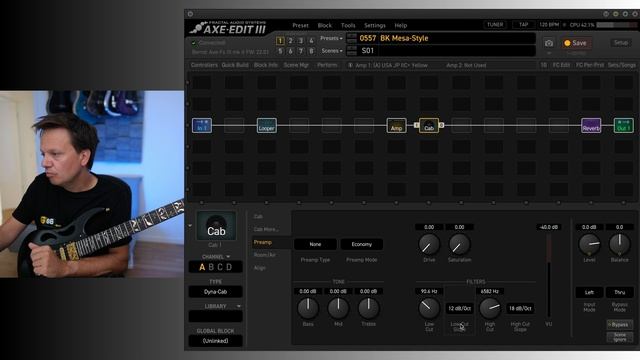Open Quick Build
The height and width of the screenshot is (360, 640).
pyautogui.click(x=235, y=65)
